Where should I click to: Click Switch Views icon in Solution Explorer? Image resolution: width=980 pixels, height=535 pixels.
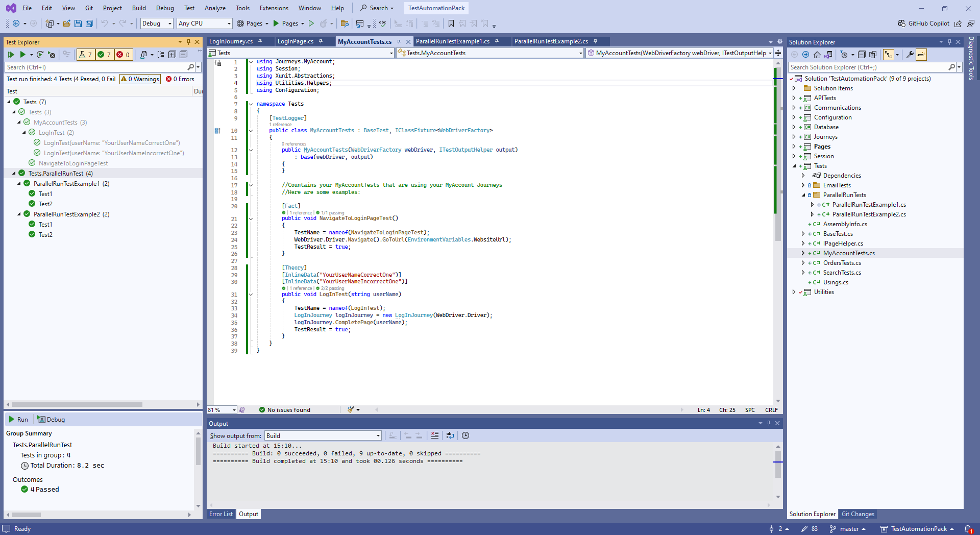pos(828,55)
